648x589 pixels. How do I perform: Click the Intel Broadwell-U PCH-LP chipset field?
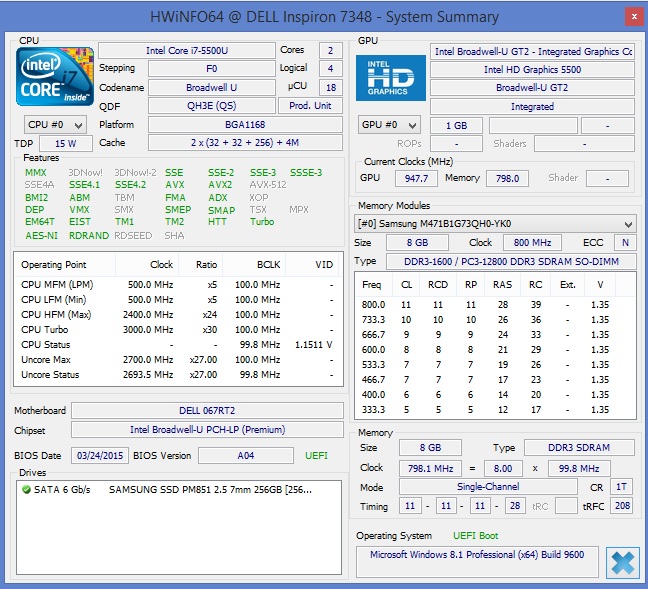coord(206,430)
